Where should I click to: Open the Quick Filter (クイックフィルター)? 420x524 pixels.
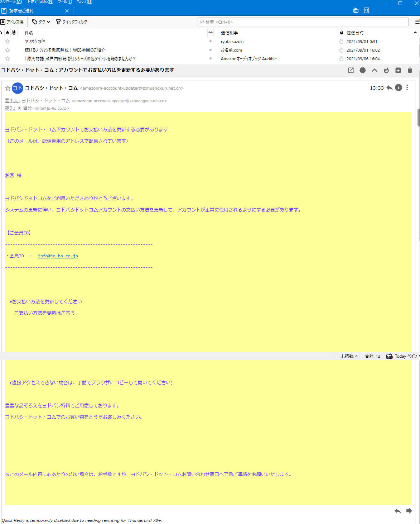point(73,22)
